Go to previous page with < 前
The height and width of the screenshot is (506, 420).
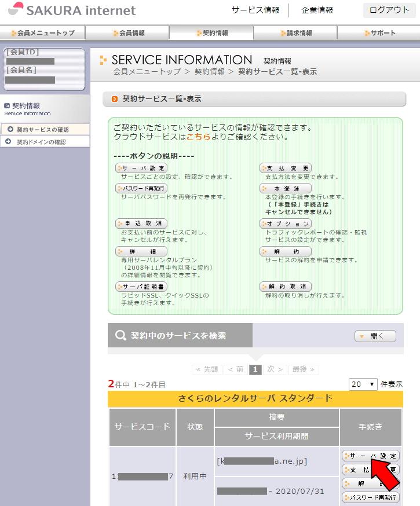(x=236, y=369)
